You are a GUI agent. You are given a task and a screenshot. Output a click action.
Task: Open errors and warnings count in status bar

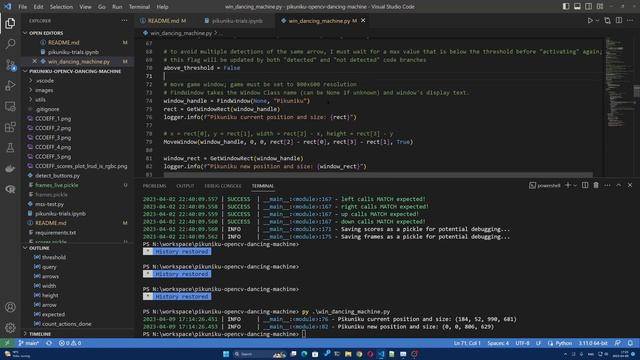[70, 343]
